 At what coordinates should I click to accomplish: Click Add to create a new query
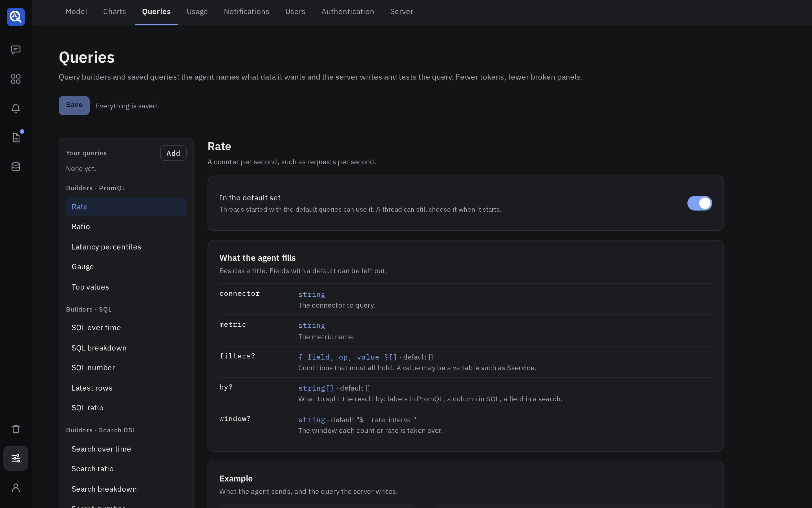tap(173, 153)
